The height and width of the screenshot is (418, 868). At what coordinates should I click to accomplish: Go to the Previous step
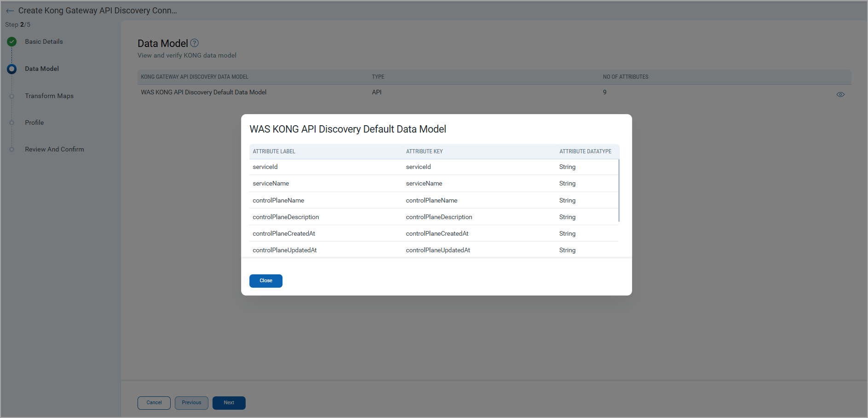[191, 403]
